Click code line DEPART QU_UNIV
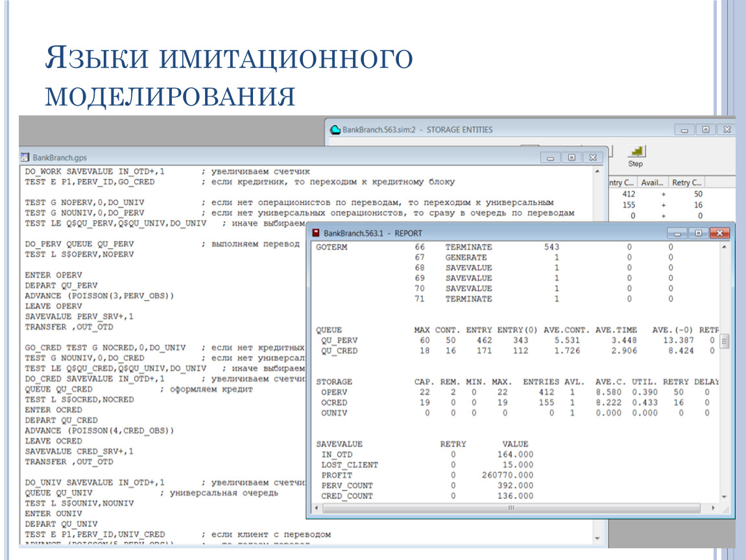 pyautogui.click(x=61, y=524)
